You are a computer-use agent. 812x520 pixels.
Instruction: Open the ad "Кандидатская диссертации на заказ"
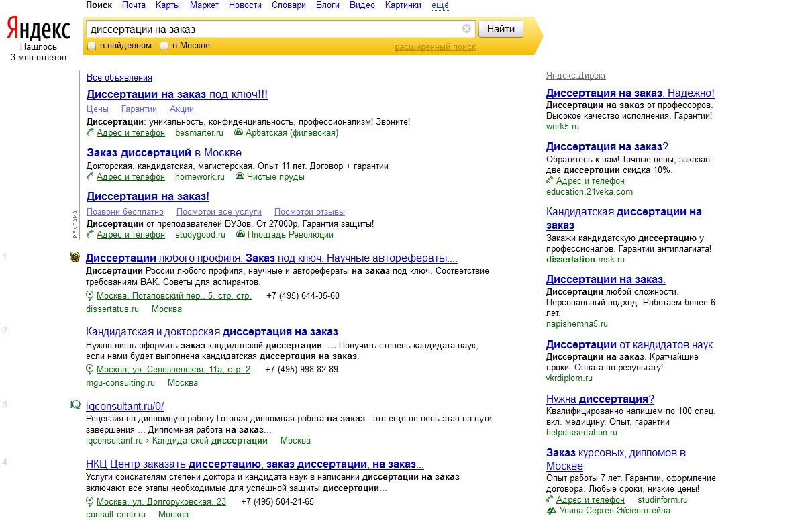(624, 218)
